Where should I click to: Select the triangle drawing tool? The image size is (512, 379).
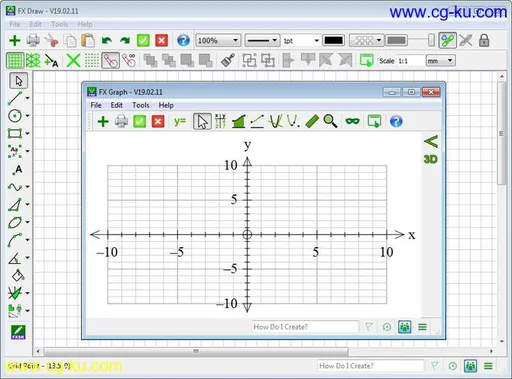(x=15, y=205)
